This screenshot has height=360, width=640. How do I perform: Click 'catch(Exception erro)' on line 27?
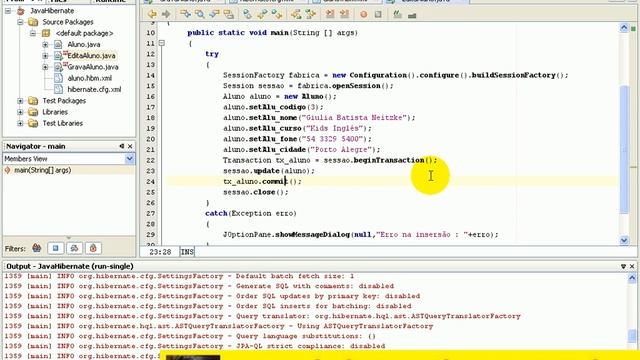click(251, 213)
